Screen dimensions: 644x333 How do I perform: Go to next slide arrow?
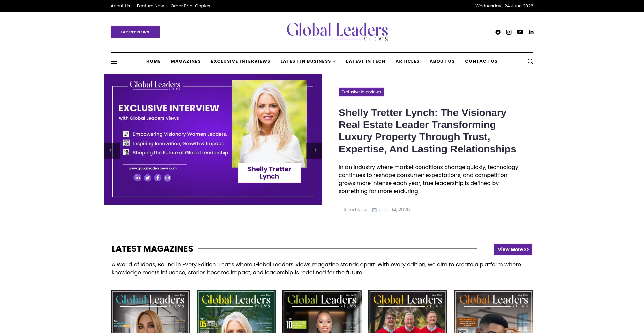[314, 150]
